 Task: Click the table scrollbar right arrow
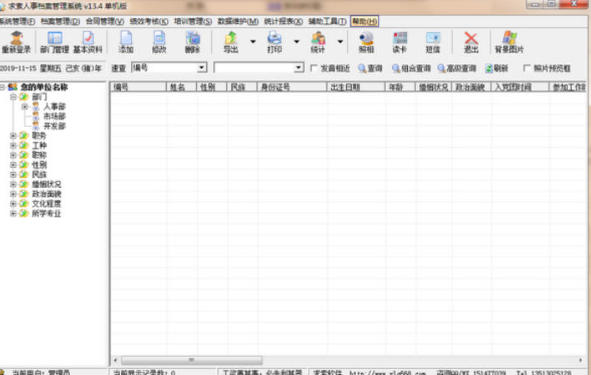[580, 360]
